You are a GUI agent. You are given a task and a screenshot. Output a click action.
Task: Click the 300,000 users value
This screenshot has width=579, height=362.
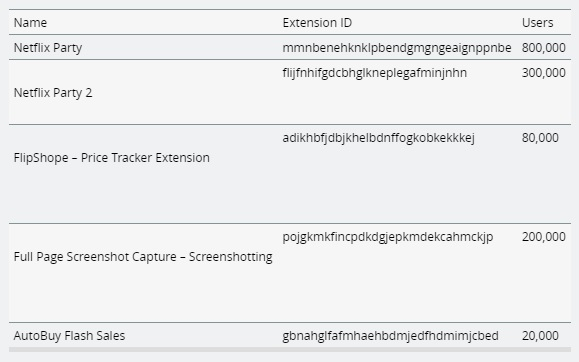[544, 73]
